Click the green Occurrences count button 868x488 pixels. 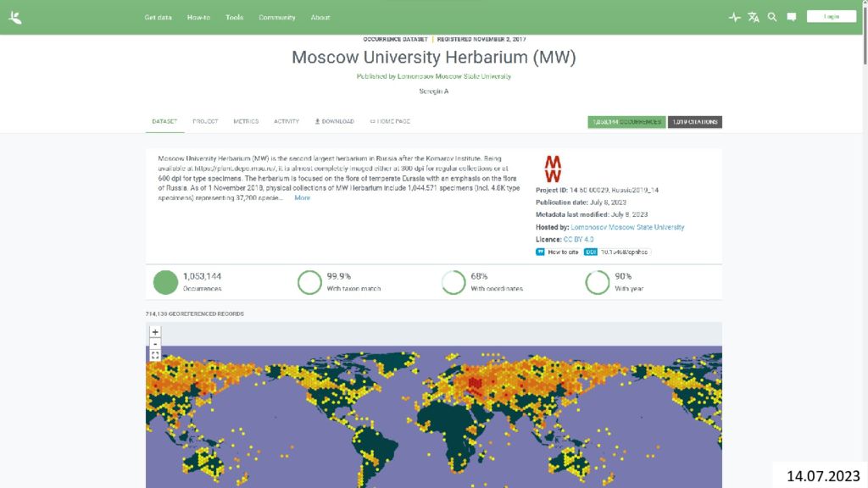click(626, 122)
